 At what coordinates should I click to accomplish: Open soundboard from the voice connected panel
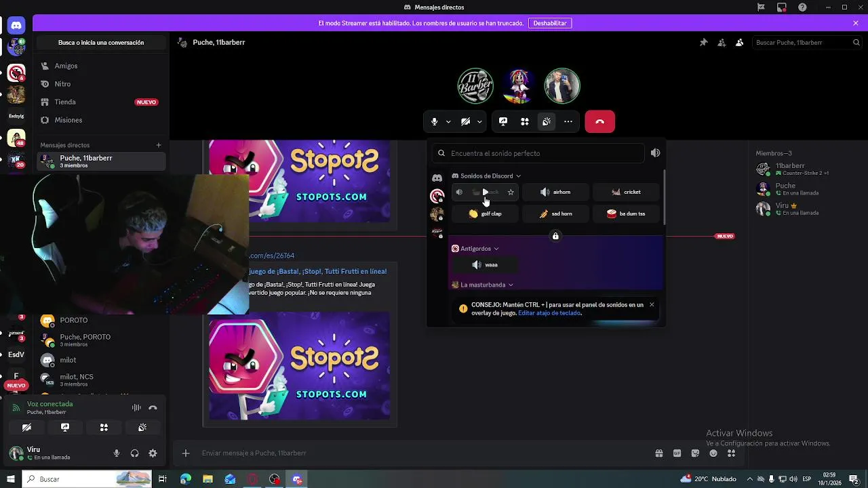tap(142, 428)
